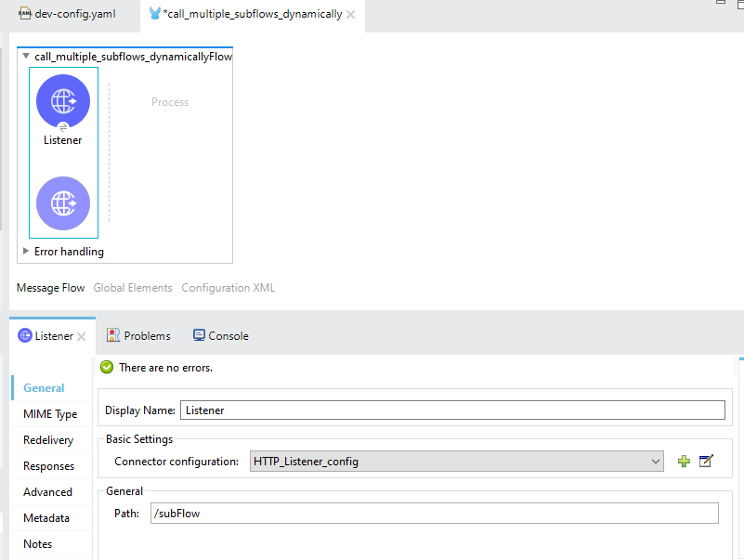Click the Problems tab icon
The image size is (744, 560).
(x=113, y=335)
